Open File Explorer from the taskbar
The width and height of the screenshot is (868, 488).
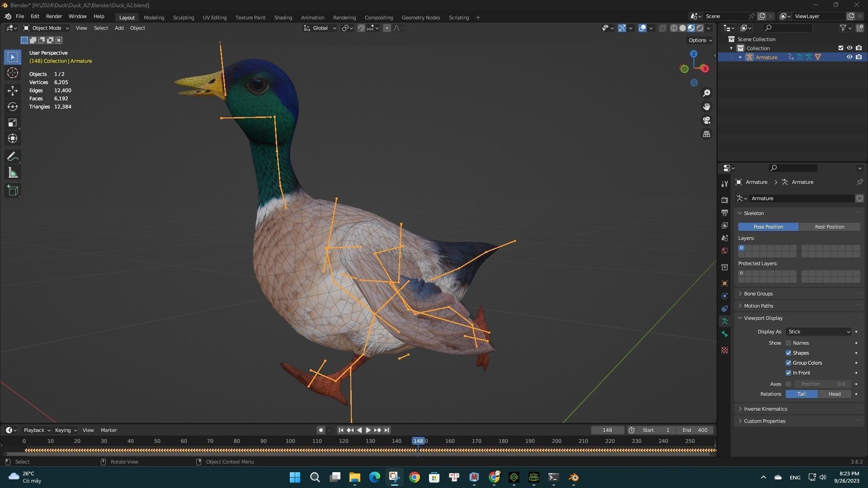click(x=354, y=477)
